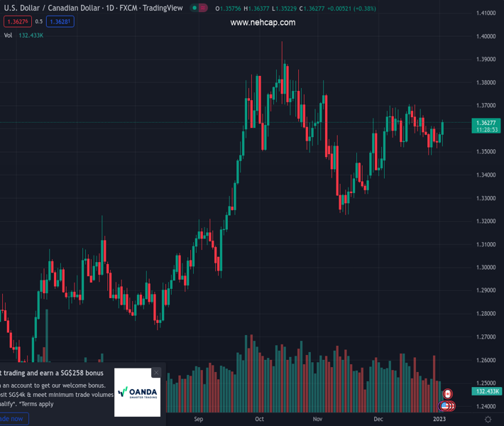Click the www.nehcap.com watermark text
The height and width of the screenshot is (426, 504).
pos(263,23)
